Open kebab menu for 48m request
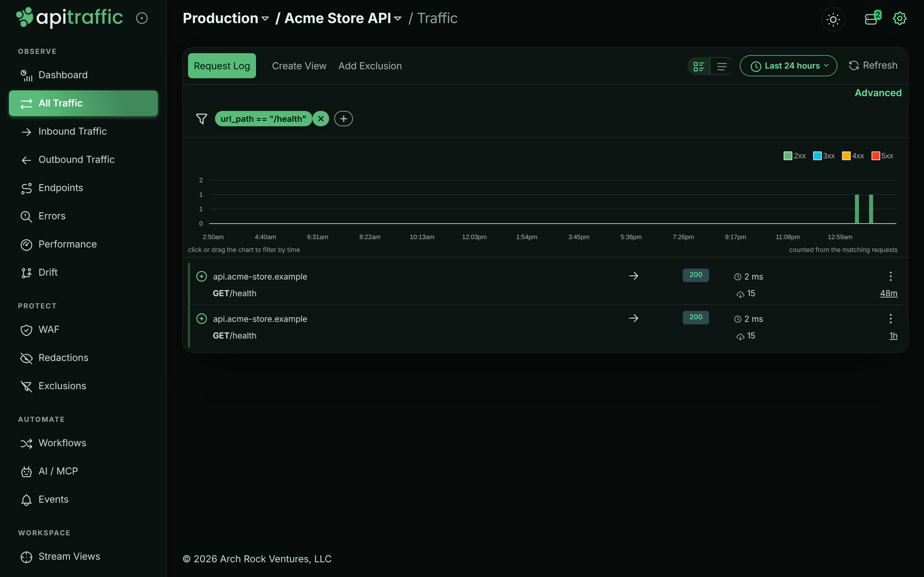The width and height of the screenshot is (924, 577). (890, 276)
